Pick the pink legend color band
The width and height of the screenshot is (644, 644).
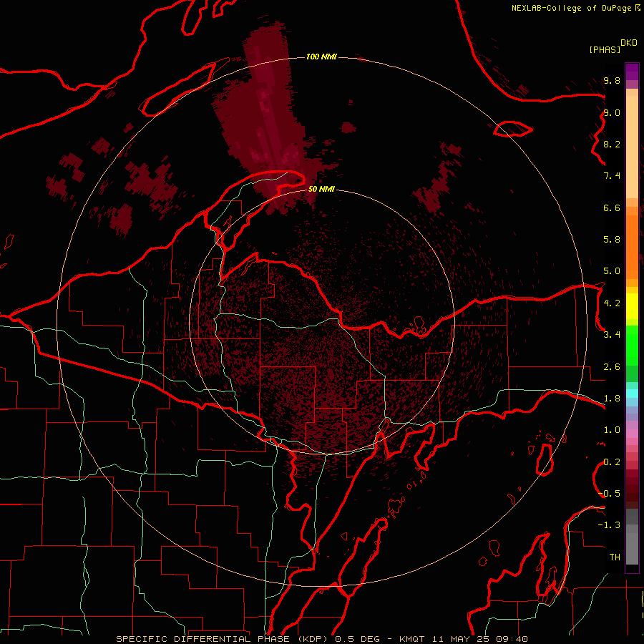632,434
